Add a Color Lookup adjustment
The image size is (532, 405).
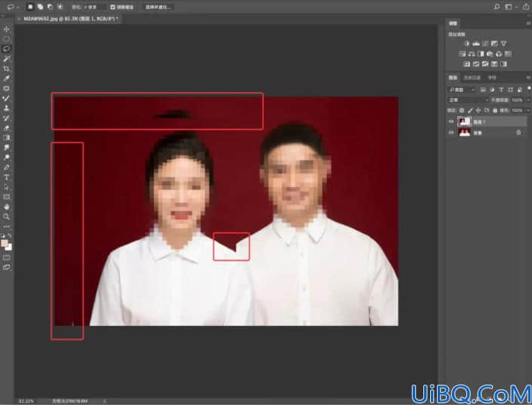click(x=508, y=54)
